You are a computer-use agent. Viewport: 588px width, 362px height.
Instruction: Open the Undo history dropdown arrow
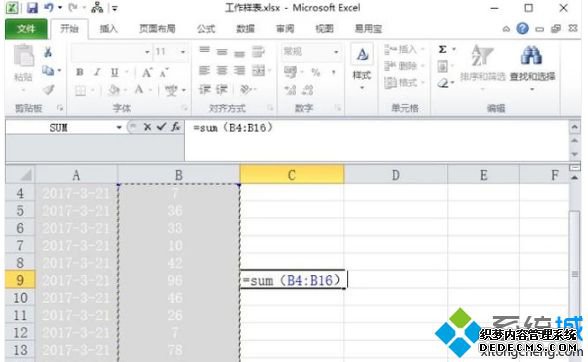coord(60,8)
